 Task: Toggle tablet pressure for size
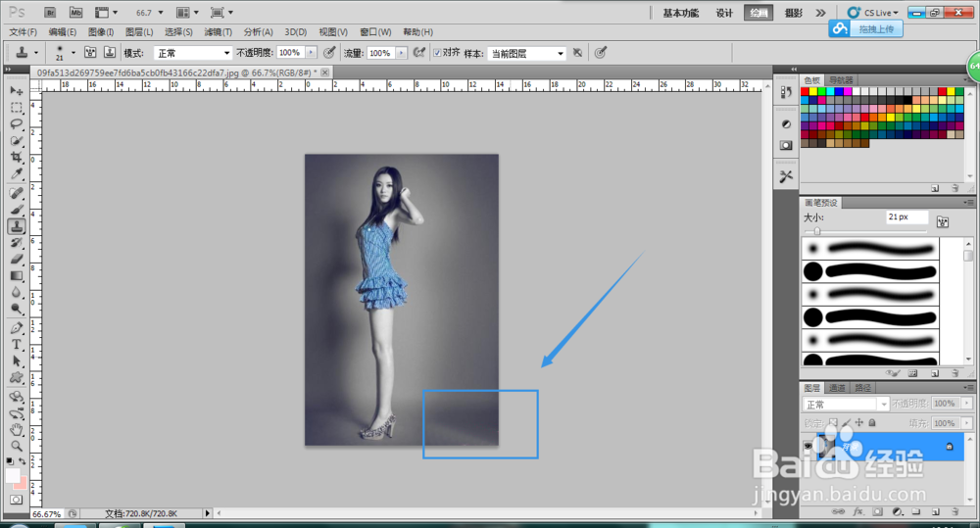click(601, 53)
